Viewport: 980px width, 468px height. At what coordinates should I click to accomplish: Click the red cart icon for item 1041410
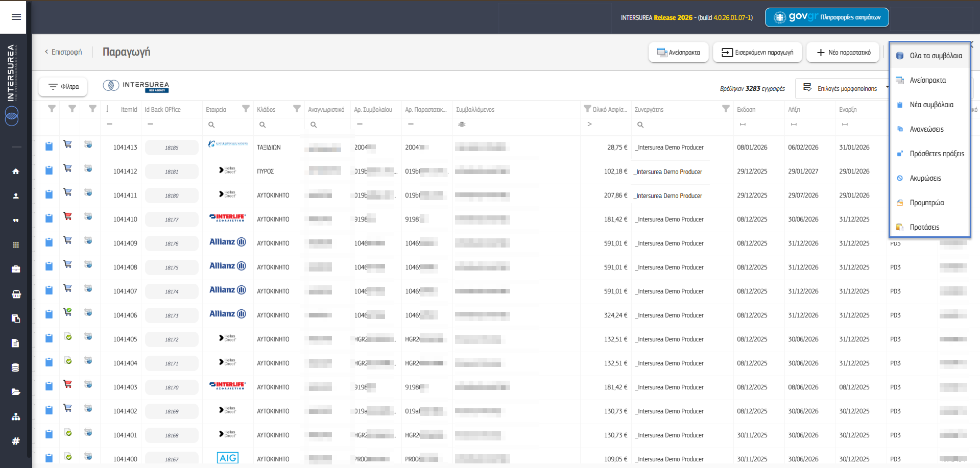pos(67,216)
